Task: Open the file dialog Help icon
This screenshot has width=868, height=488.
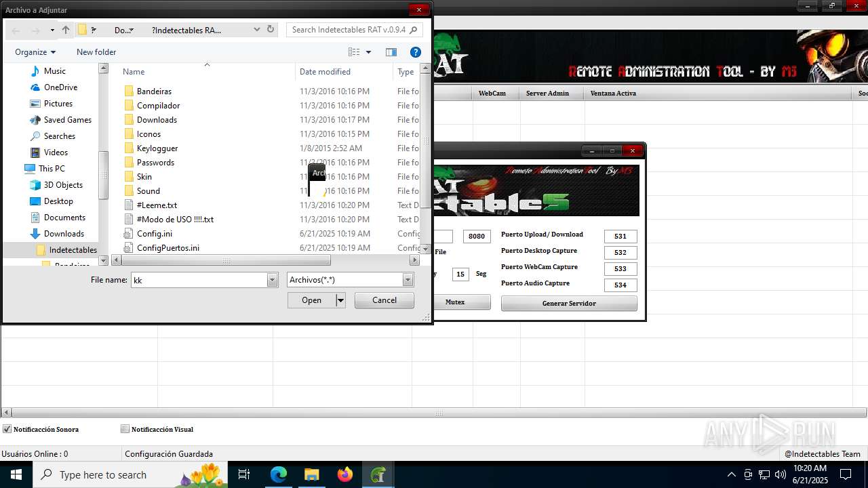Action: 416,52
